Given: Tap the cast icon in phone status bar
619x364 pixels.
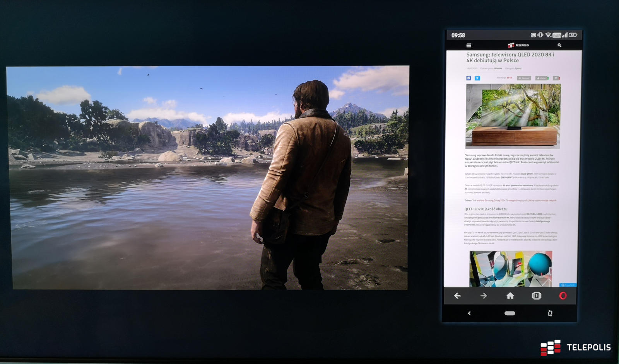Looking at the screenshot, I should click(x=533, y=35).
